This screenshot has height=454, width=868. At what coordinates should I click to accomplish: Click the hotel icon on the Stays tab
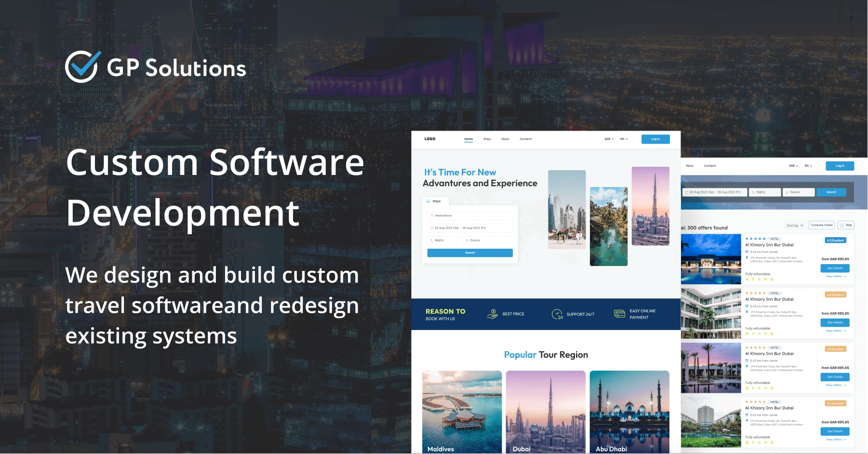click(428, 201)
